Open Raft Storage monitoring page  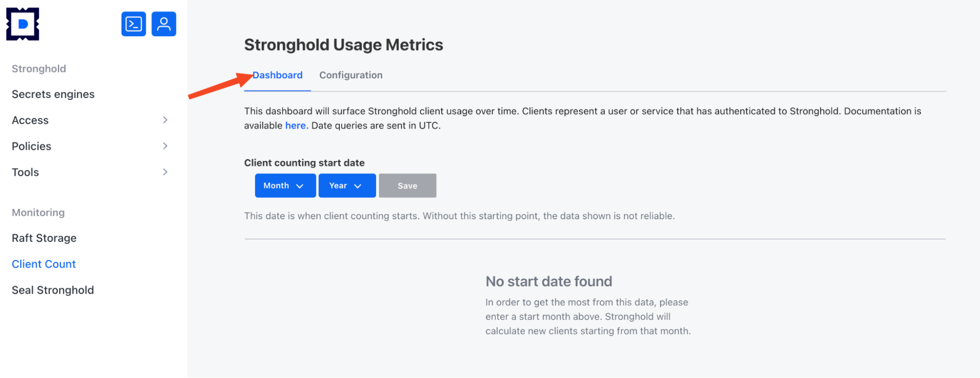pyautogui.click(x=44, y=238)
